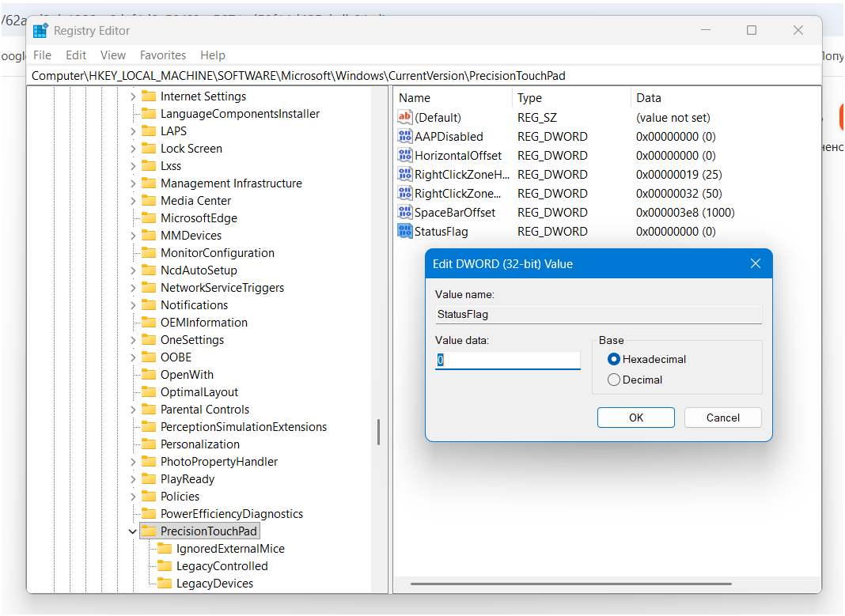Image resolution: width=845 pixels, height=616 pixels.
Task: Expand the PhotoPropertyHandler key
Action: click(x=133, y=462)
